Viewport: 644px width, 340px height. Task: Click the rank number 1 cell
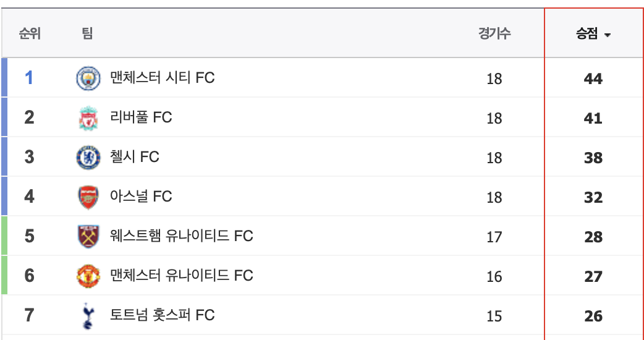(x=29, y=78)
